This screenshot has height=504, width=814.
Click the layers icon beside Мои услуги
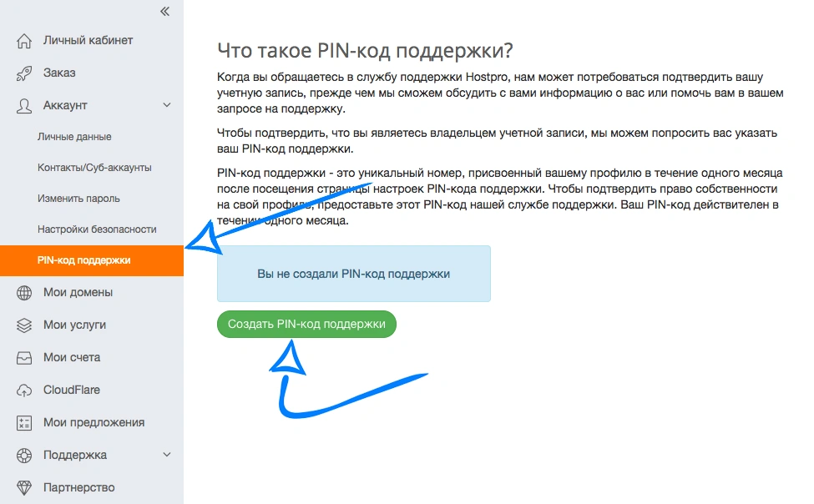pyautogui.click(x=24, y=325)
